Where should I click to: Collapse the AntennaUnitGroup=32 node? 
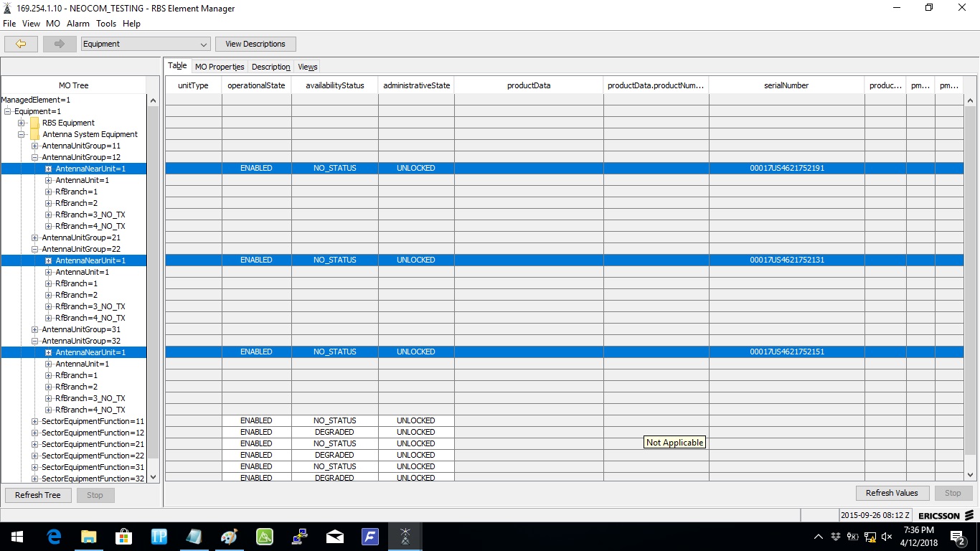point(34,341)
